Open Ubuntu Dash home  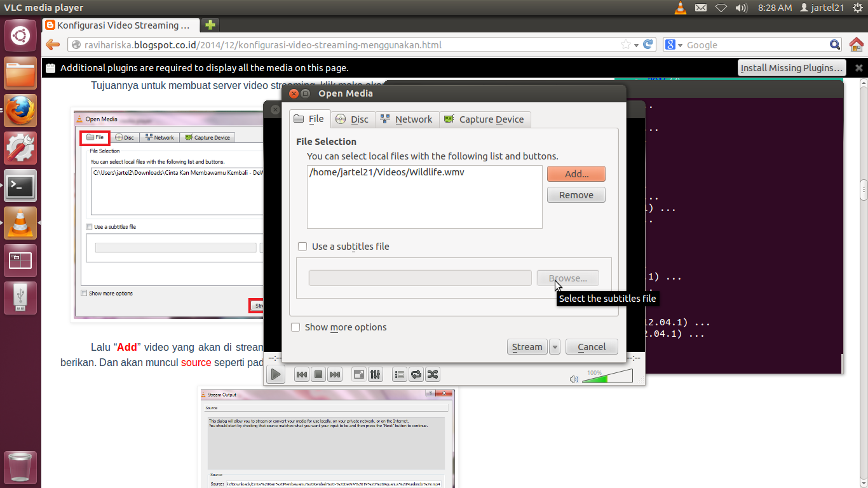pyautogui.click(x=20, y=36)
